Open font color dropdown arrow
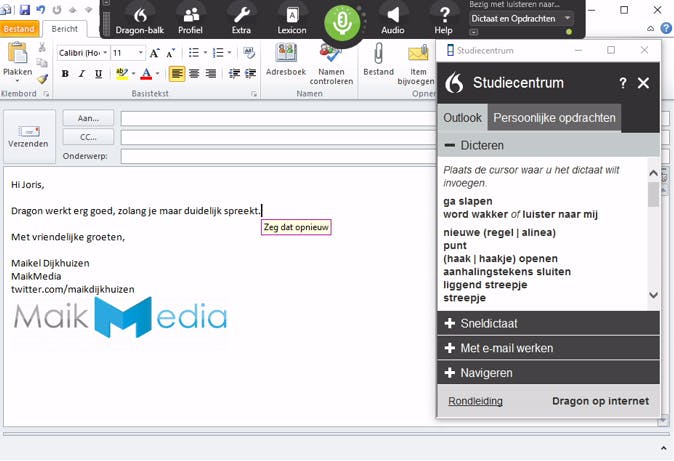Image resolution: width=674 pixels, height=461 pixels. click(157, 74)
